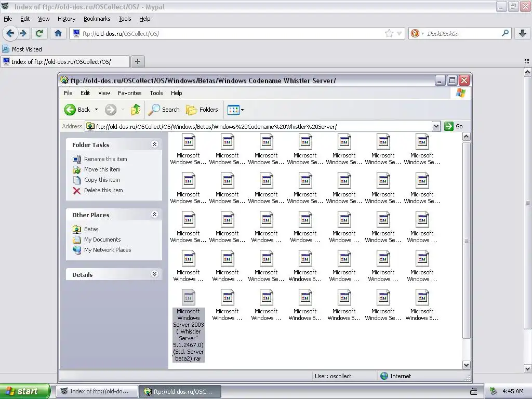
Task: Click Copy this item task
Action: point(102,180)
